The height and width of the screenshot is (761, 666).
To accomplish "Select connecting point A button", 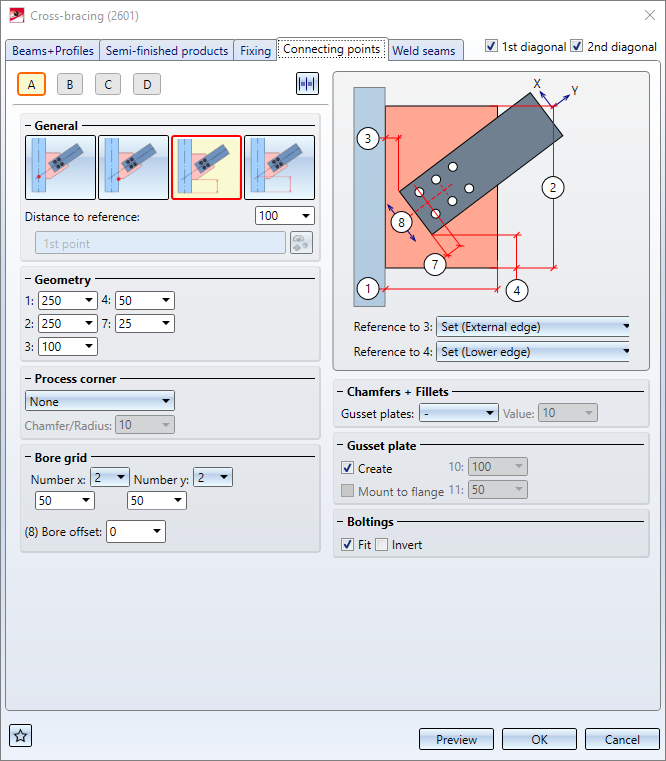I will [32, 84].
